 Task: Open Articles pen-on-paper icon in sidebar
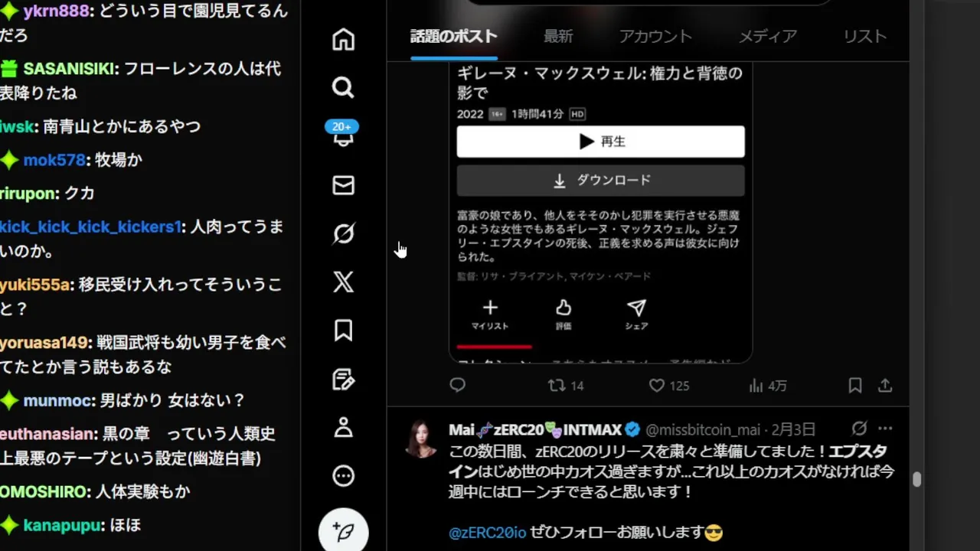coord(343,379)
